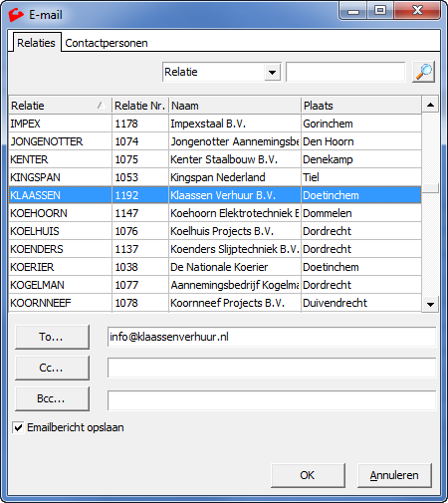
Task: Click the To address input field
Action: (272, 337)
